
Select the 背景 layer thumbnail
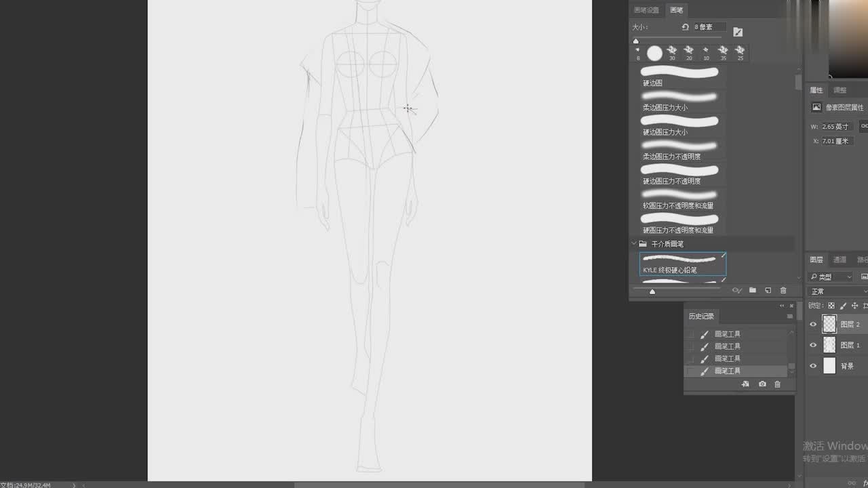point(829,366)
